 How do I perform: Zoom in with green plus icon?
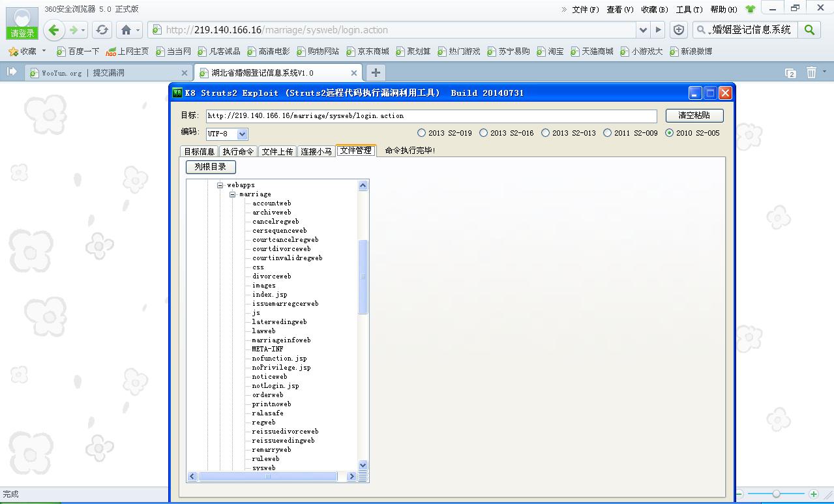813,494
